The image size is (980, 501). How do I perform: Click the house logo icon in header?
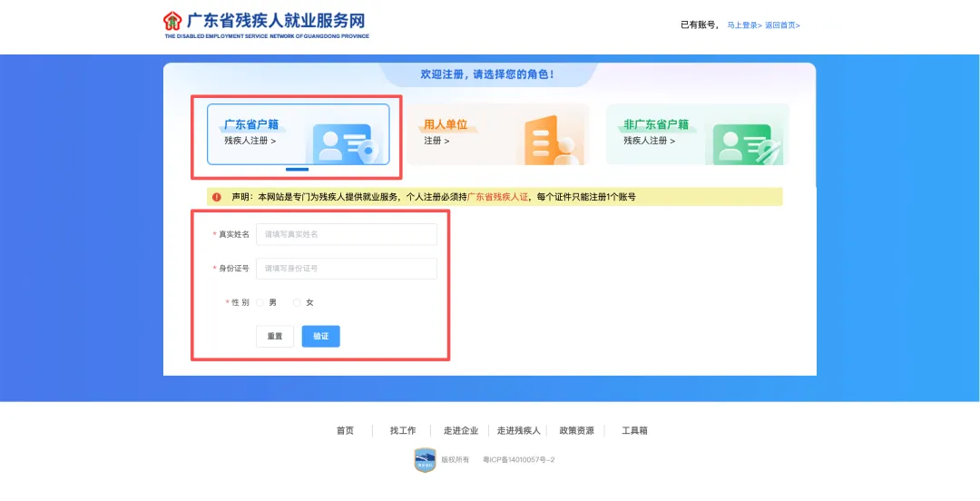(172, 21)
